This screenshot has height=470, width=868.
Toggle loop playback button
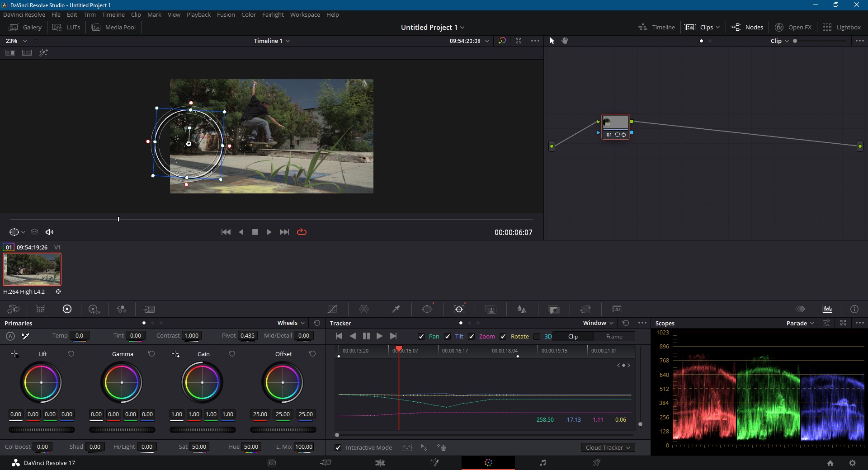[x=302, y=232]
